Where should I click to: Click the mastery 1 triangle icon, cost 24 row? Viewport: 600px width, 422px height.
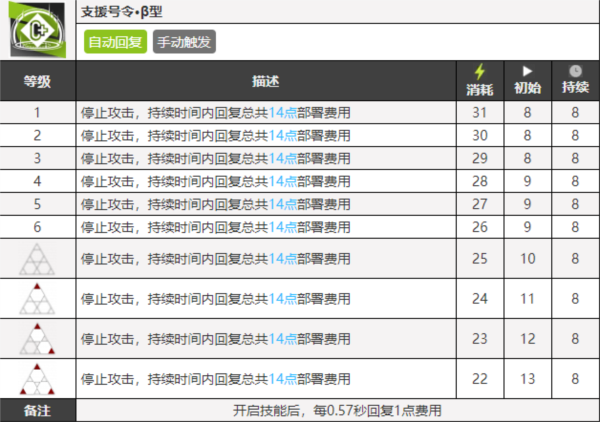[x=37, y=299]
